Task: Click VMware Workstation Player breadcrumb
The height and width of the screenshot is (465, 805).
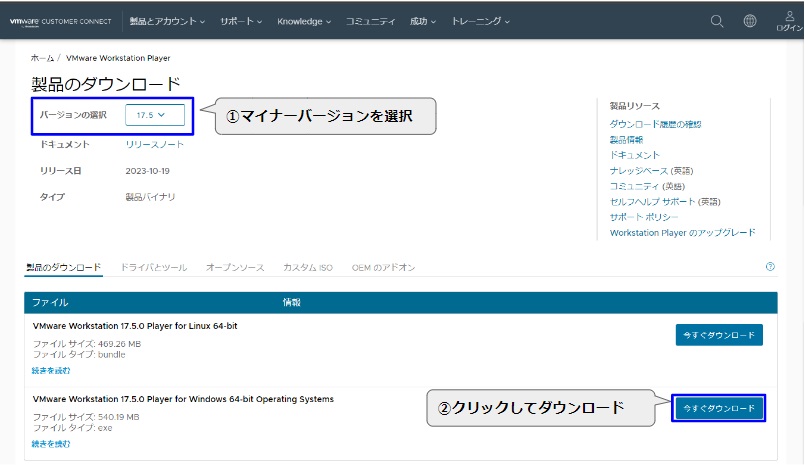Action: (x=118, y=58)
